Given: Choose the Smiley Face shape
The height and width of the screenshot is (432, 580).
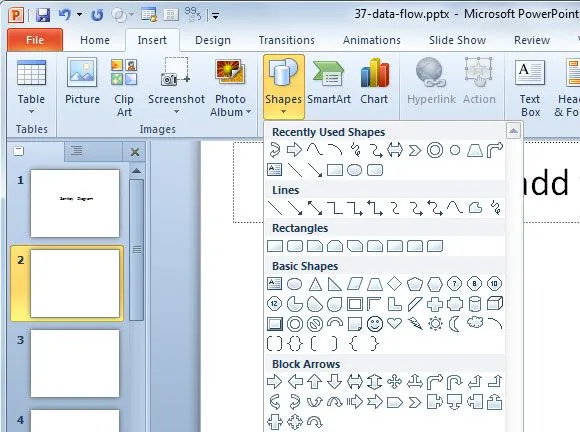Looking at the screenshot, I should [375, 324].
